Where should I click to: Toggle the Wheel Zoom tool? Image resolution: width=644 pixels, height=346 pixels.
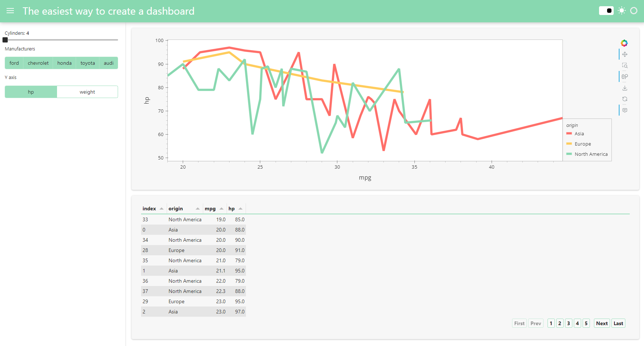pos(625,77)
